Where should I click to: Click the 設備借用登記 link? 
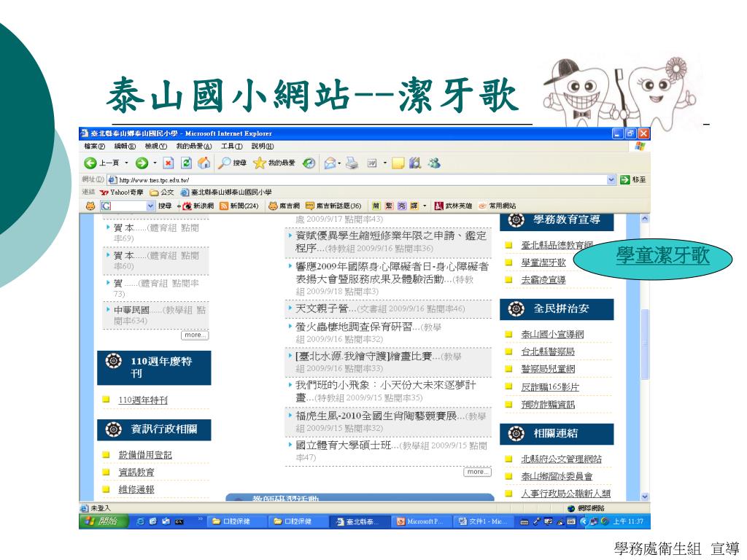click(145, 455)
